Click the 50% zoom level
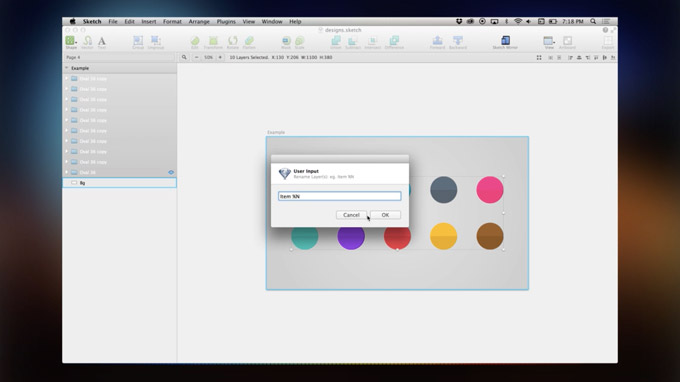The image size is (680, 382). coord(209,57)
